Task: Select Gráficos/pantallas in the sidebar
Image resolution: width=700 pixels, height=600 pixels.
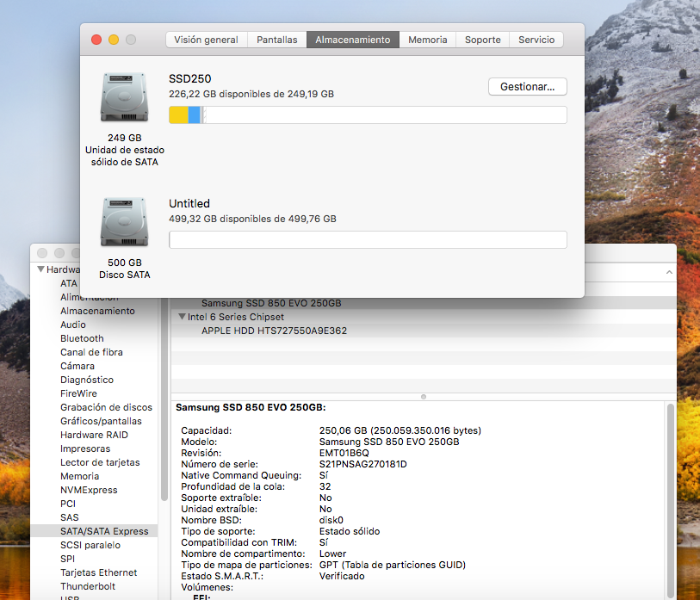Action: [x=101, y=421]
